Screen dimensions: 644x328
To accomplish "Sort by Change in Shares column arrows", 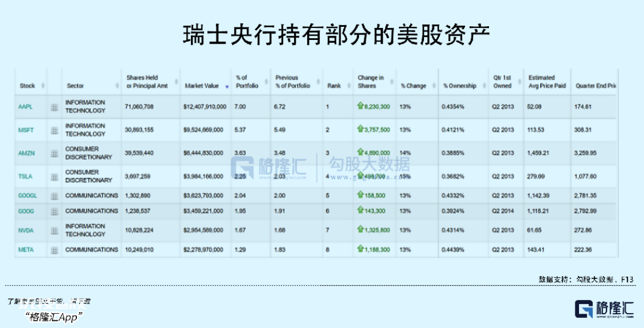I will (392, 82).
